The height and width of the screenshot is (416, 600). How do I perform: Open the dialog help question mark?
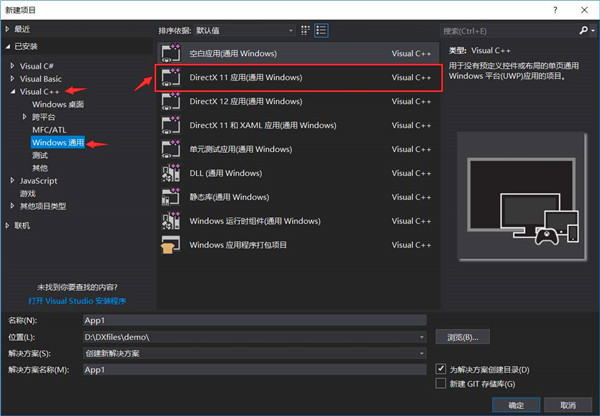click(555, 10)
